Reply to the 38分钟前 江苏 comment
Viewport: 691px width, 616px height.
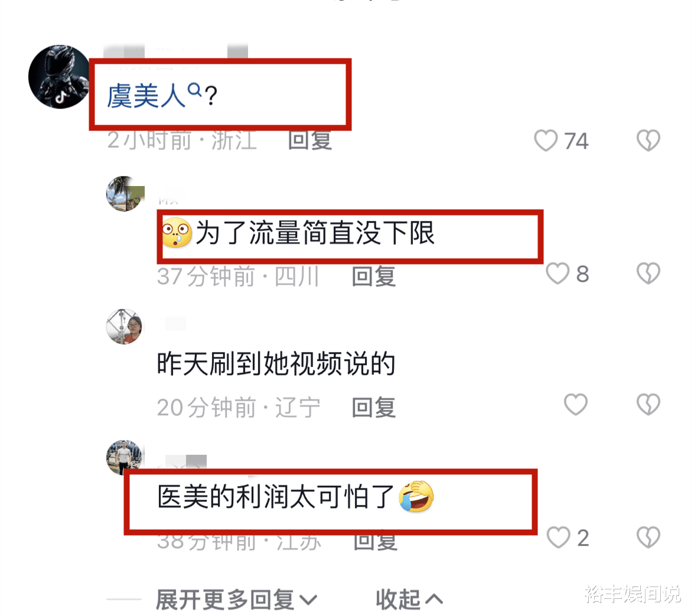point(375,541)
